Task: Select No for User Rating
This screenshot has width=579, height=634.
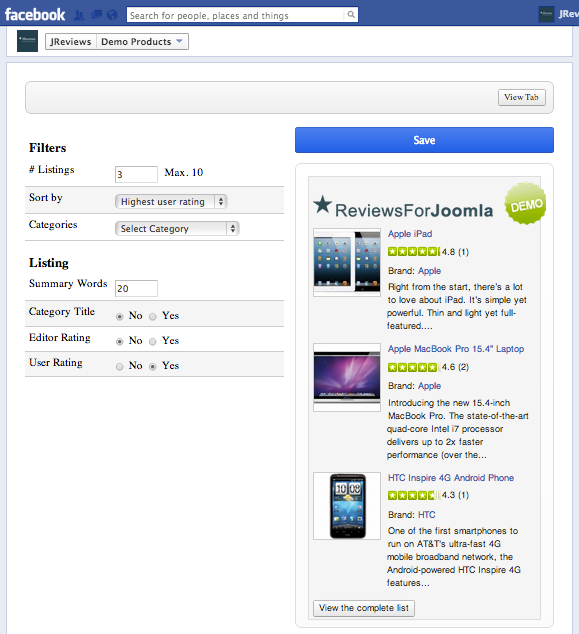Action: (x=120, y=367)
